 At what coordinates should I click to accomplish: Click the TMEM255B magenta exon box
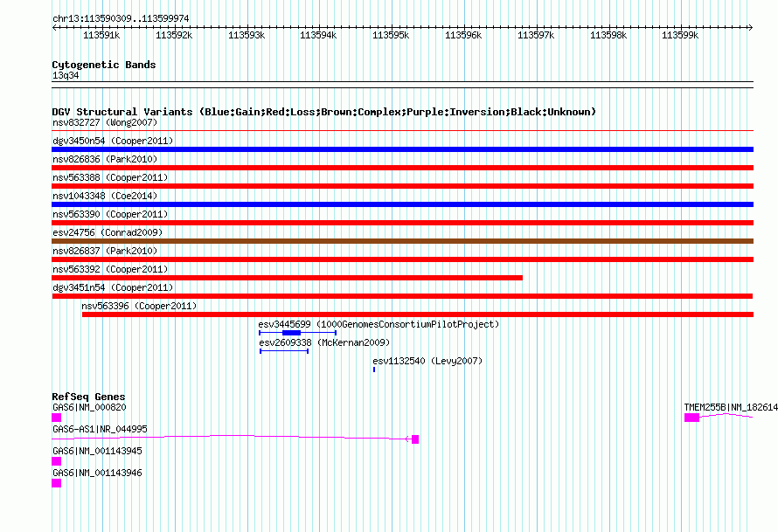click(691, 418)
